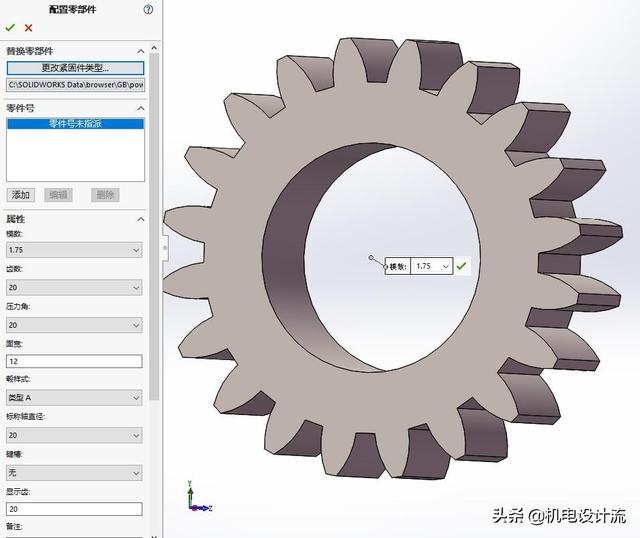
Task: Open the help question mark icon
Action: [x=148, y=9]
